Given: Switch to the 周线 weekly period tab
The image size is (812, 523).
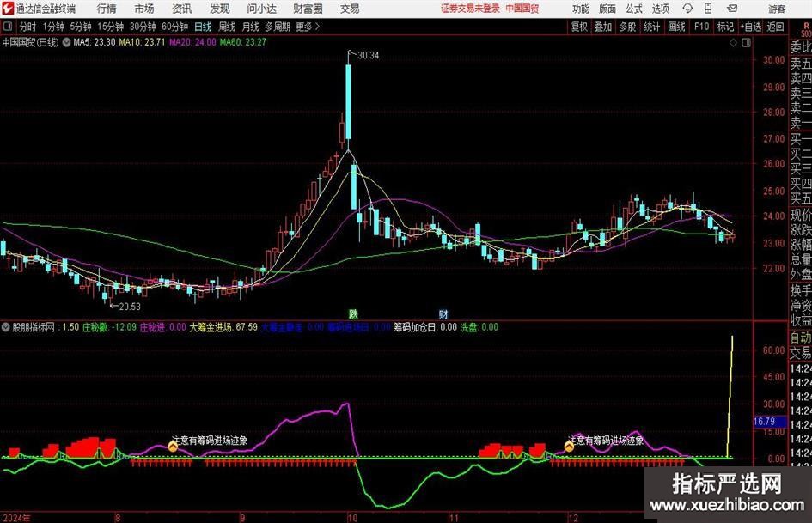Looking at the screenshot, I should 226,27.
